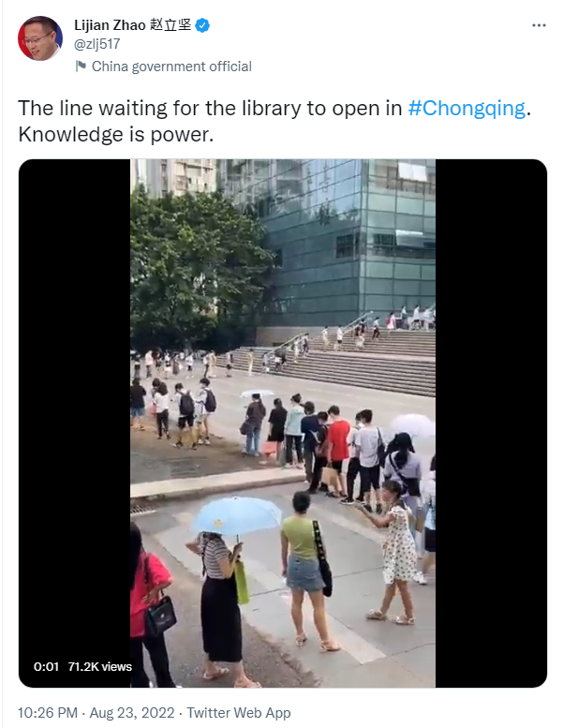
Task: Open the #Chongqing hashtag link
Action: click(x=467, y=108)
